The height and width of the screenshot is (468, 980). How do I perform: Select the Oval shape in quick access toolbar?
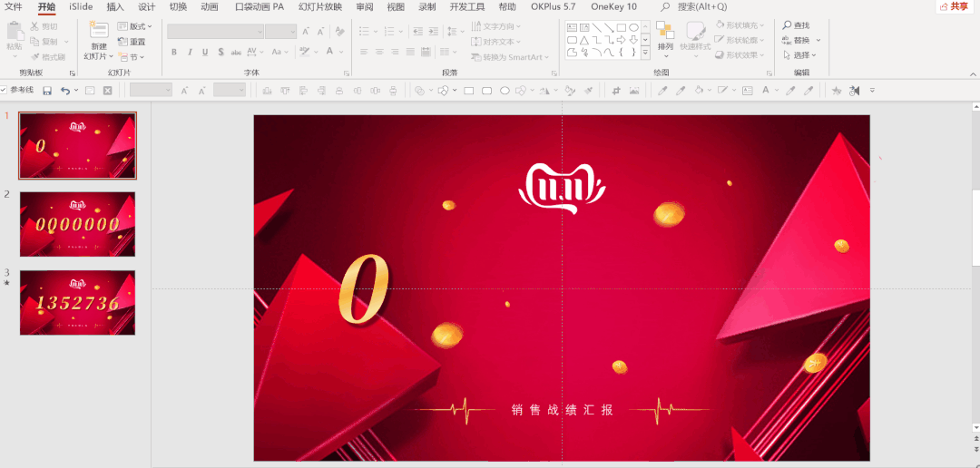(505, 91)
